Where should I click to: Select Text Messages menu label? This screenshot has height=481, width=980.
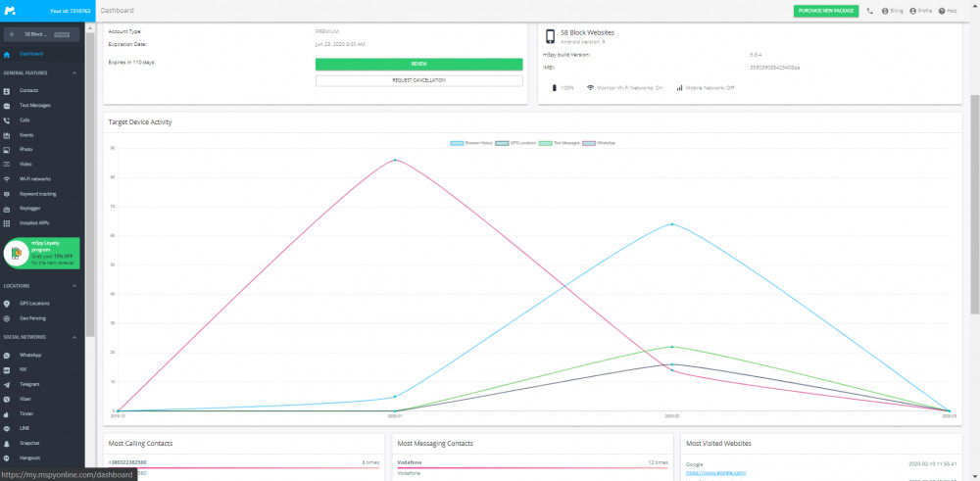pyautogui.click(x=35, y=106)
